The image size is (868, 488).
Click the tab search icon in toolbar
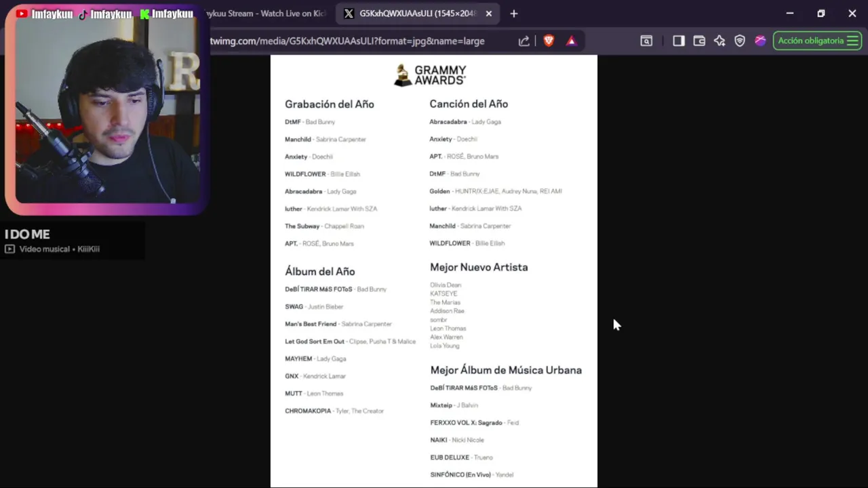point(646,41)
